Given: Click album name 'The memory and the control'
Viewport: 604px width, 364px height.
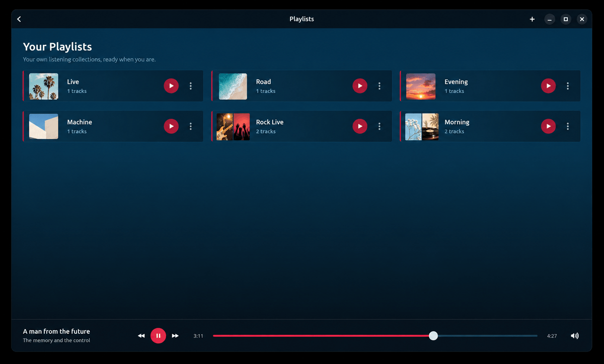Looking at the screenshot, I should point(56,340).
